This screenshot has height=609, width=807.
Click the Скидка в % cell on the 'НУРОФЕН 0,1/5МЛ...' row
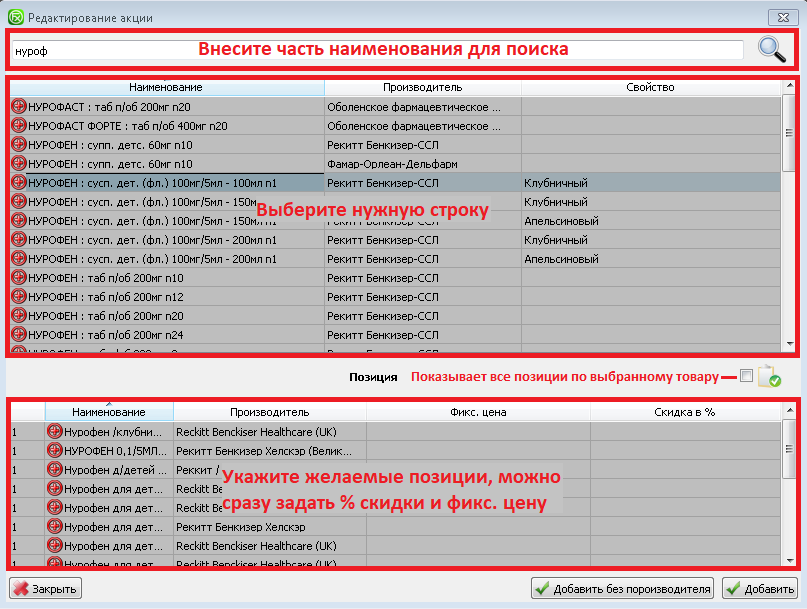(x=685, y=450)
